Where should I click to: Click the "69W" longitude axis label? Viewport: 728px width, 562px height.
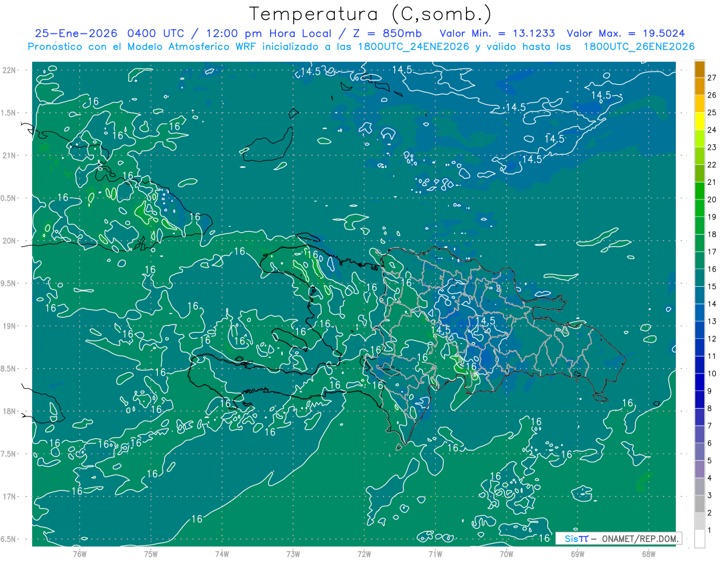[578, 554]
